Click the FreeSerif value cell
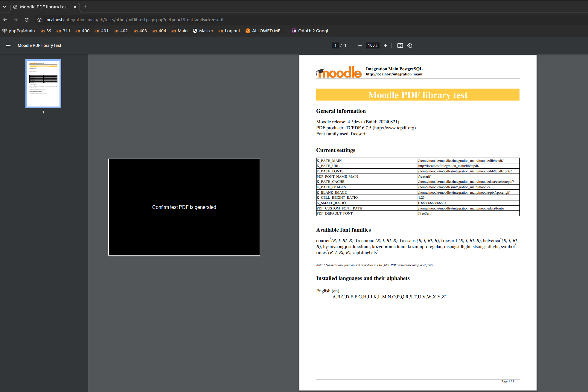This screenshot has height=392, width=588. pyautogui.click(x=469, y=213)
